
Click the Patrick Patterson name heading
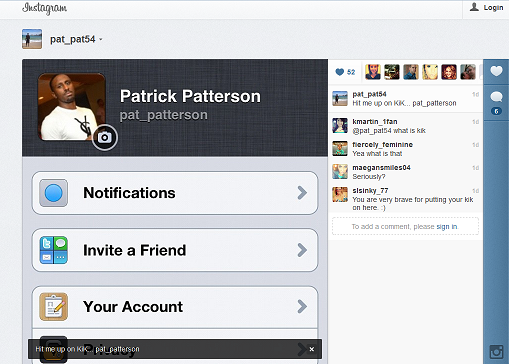(190, 96)
